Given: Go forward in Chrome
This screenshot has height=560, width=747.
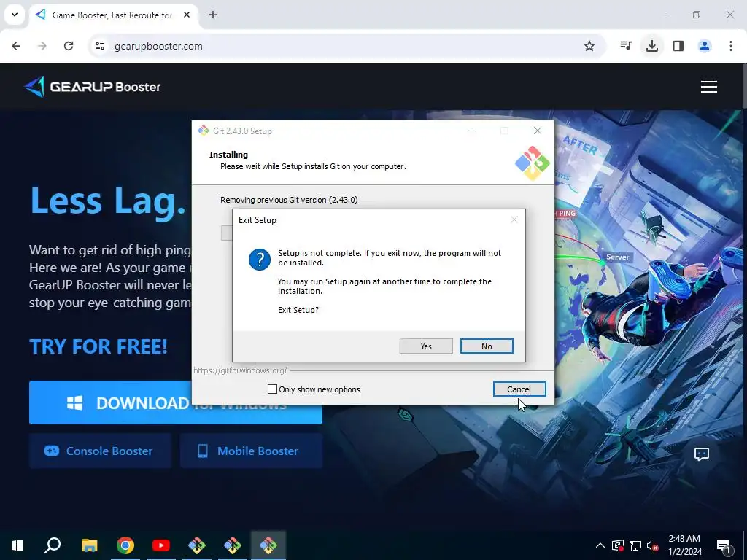Looking at the screenshot, I should [42, 46].
